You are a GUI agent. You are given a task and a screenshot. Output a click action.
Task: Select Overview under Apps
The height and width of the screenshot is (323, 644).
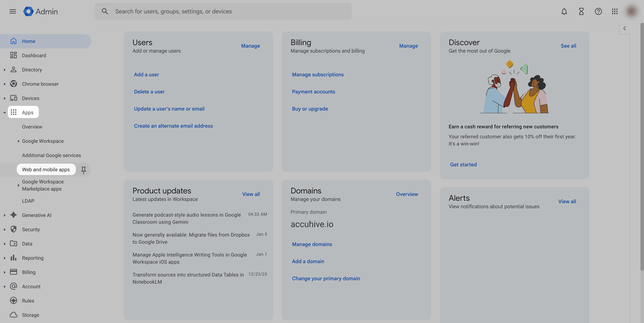[x=32, y=127]
